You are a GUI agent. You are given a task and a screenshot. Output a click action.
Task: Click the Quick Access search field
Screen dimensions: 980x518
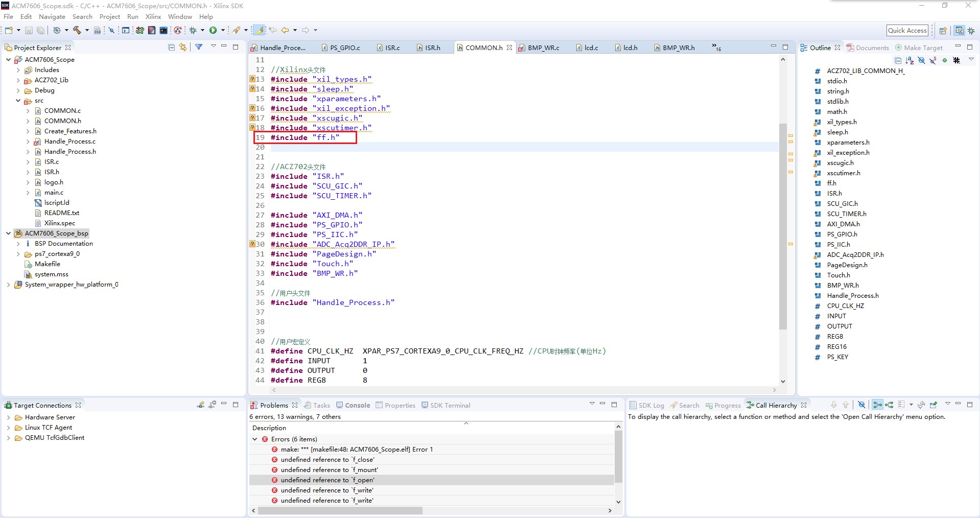click(907, 31)
